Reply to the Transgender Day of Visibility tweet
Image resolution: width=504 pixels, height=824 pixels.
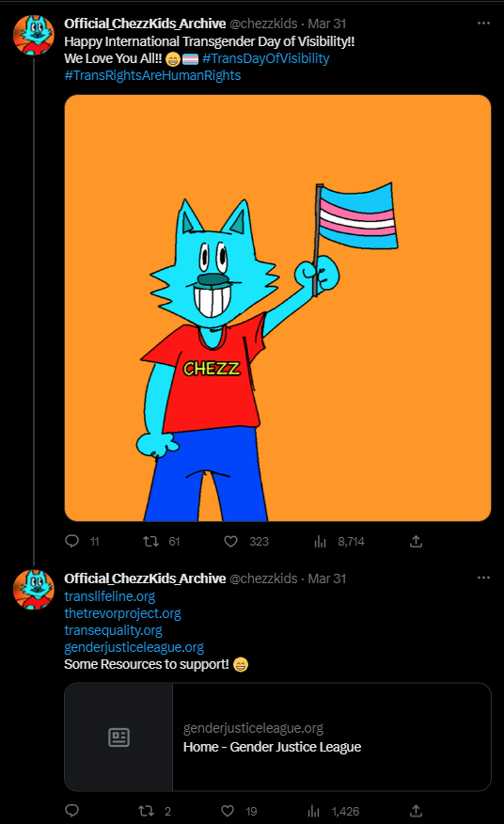(x=72, y=541)
